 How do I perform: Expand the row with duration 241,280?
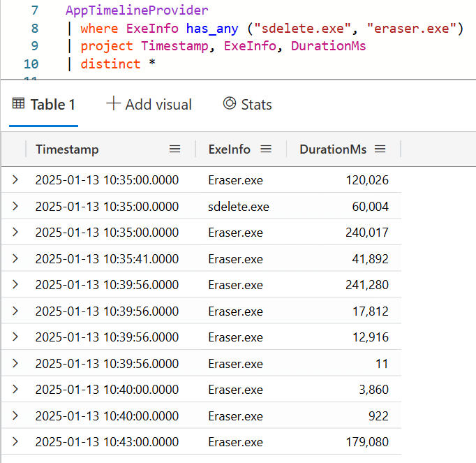tap(15, 285)
